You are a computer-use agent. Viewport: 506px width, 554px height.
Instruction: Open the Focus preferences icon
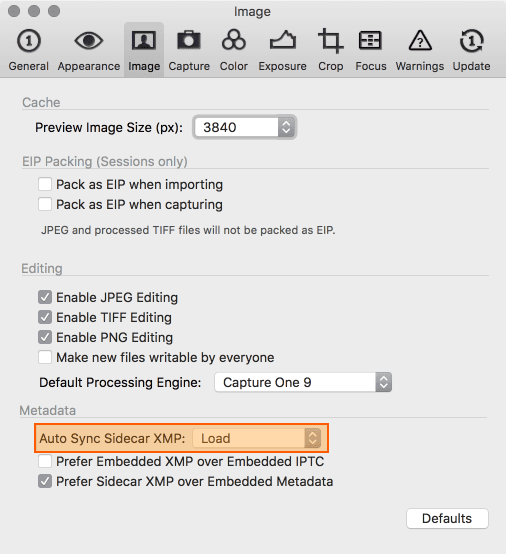(x=370, y=40)
